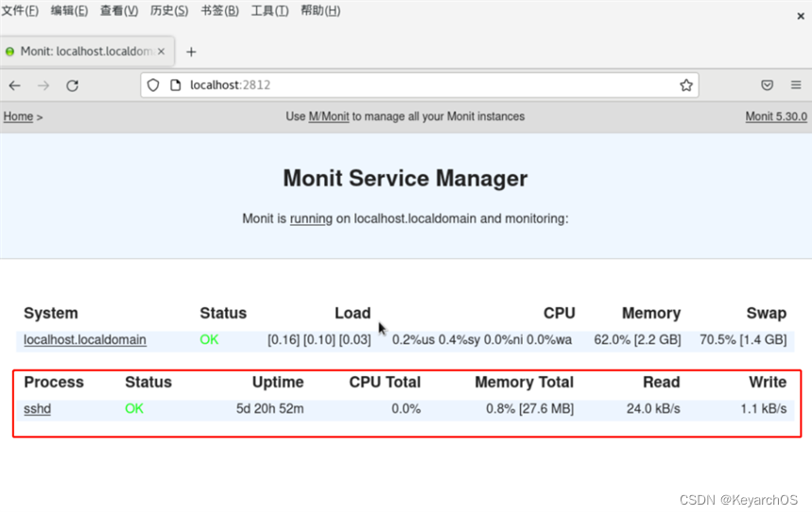Click the Load column header
Viewport: 812px width, 516px height.
(x=353, y=313)
